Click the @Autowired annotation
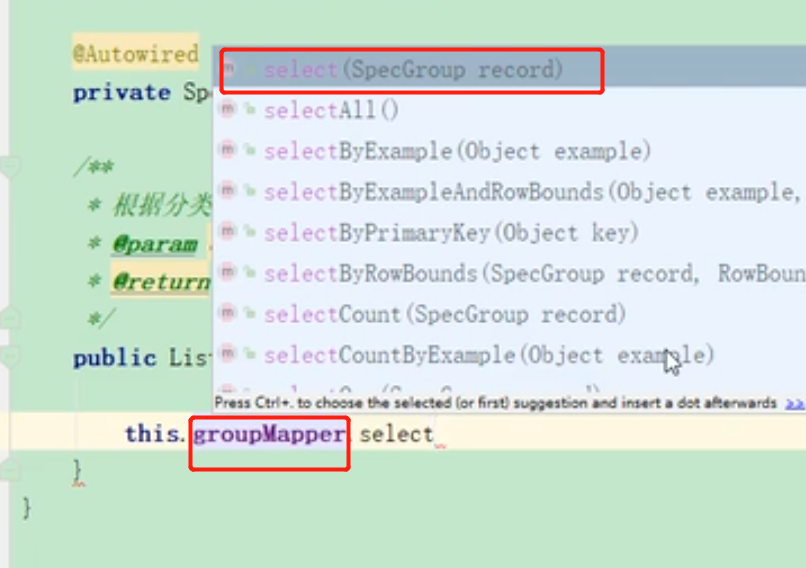The height and width of the screenshot is (568, 806). [135, 53]
